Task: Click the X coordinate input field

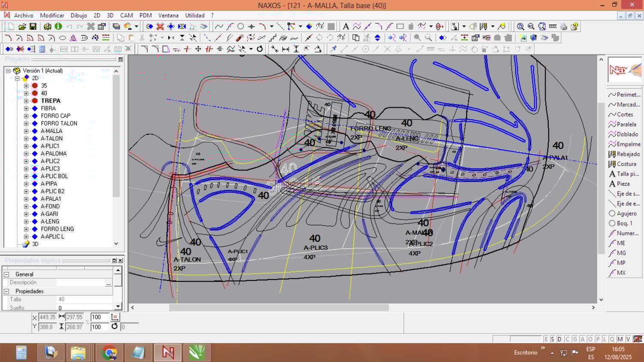Action: [47, 317]
